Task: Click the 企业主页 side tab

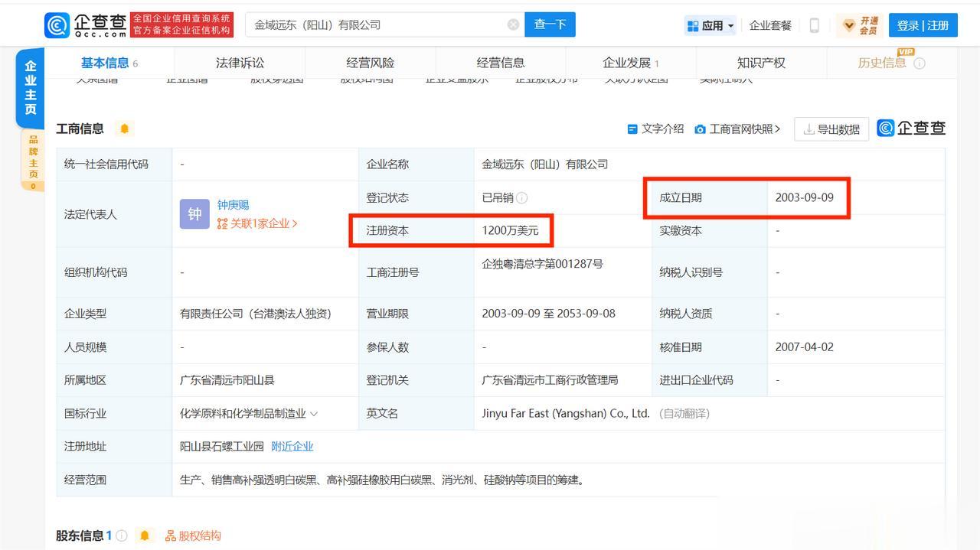Action: click(30, 87)
